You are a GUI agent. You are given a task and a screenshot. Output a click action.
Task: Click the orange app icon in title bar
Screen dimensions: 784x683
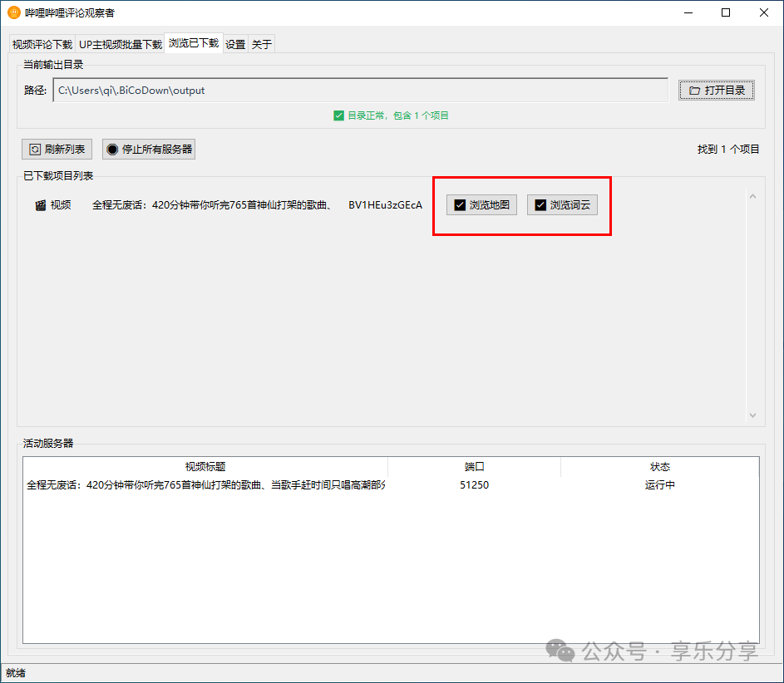coord(13,12)
